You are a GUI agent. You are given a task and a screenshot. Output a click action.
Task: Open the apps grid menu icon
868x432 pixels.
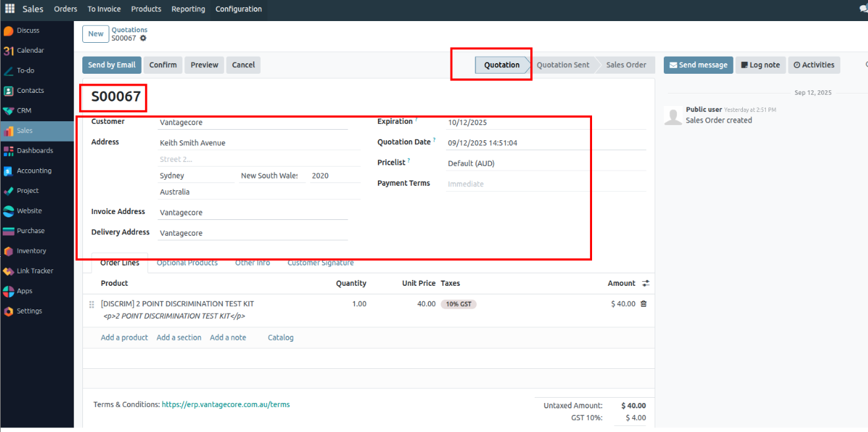[x=10, y=9]
